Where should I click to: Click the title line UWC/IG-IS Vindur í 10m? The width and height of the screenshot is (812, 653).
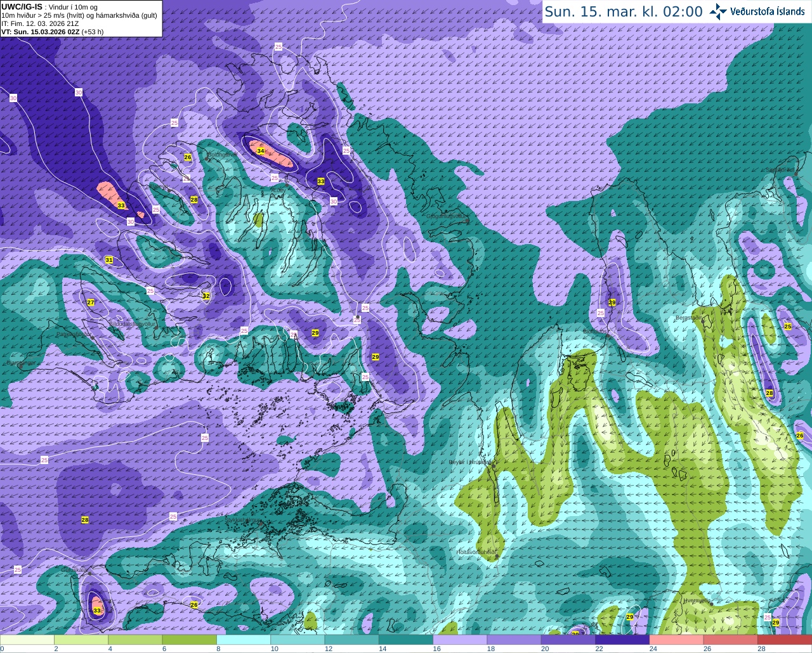[49, 6]
